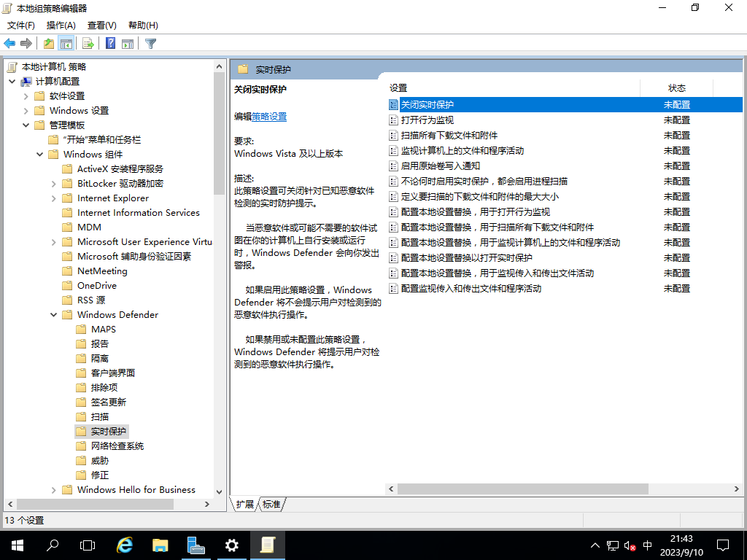
Task: Click policy icon for 配置本地设置替换以打开实时保护
Action: (x=393, y=257)
